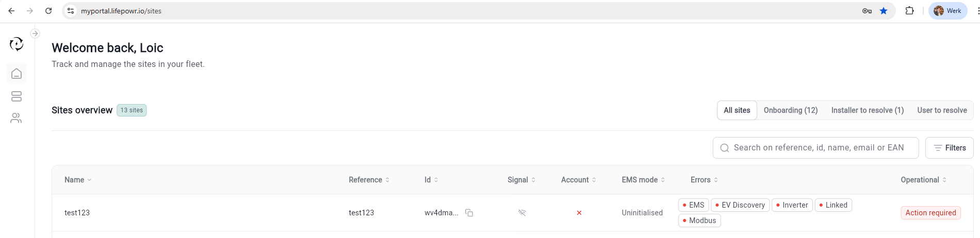Select the All sites tab
Screen dimensions: 980x238
(x=737, y=110)
